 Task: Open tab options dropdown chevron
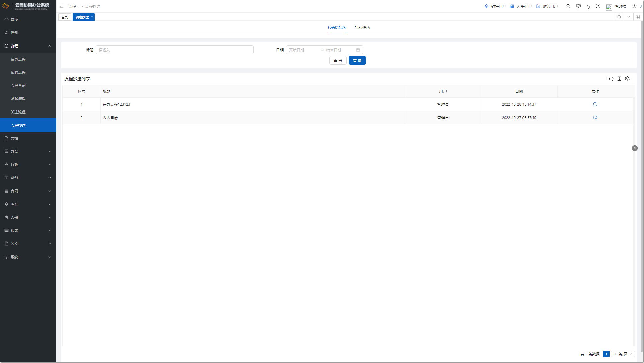629,17
